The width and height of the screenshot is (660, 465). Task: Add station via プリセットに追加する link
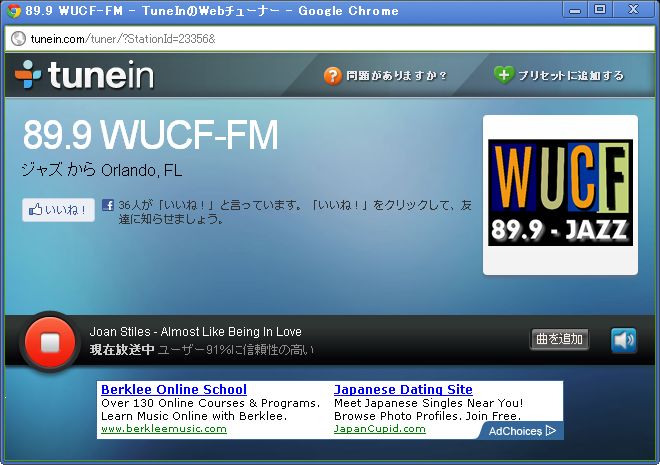(x=571, y=76)
